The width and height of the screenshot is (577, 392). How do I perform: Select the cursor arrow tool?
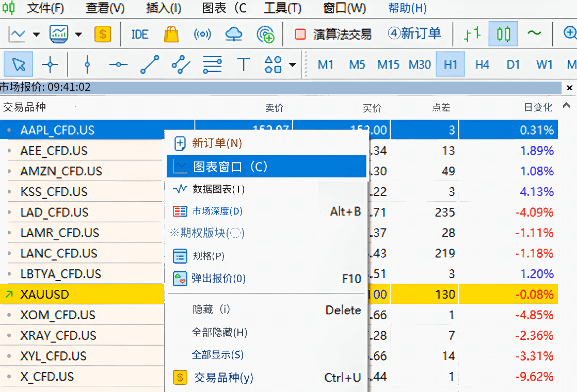(19, 64)
